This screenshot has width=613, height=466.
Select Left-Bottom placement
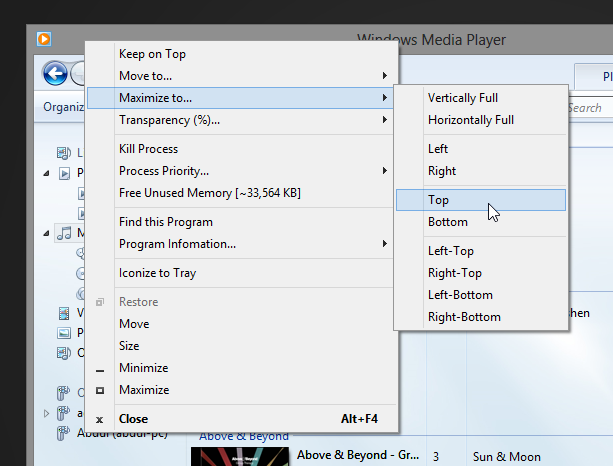coord(481,295)
